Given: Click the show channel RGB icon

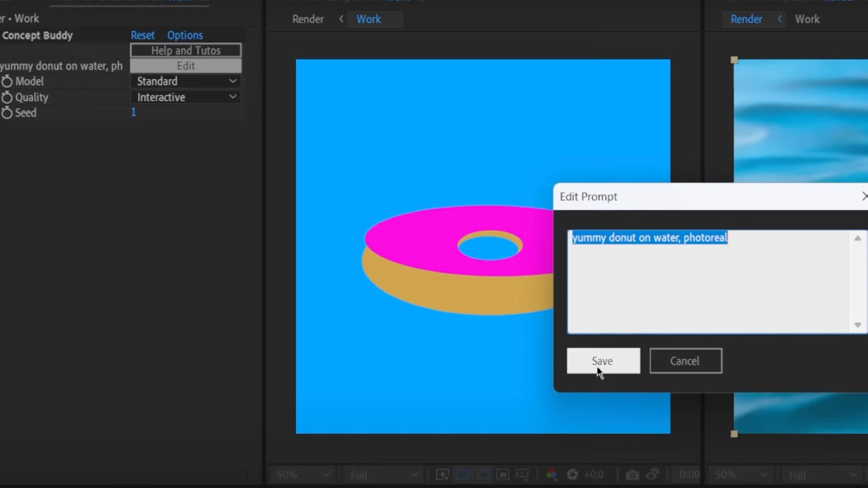Looking at the screenshot, I should click(x=552, y=475).
